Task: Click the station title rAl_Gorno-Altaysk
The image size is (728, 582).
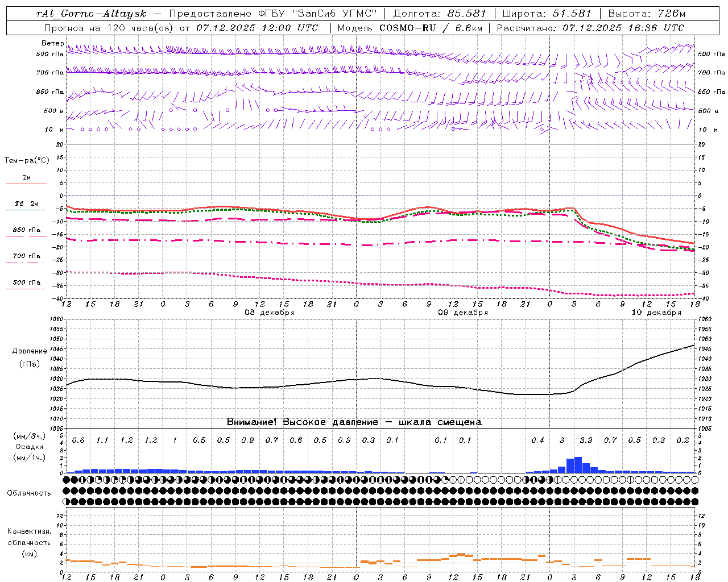Action: click(92, 14)
